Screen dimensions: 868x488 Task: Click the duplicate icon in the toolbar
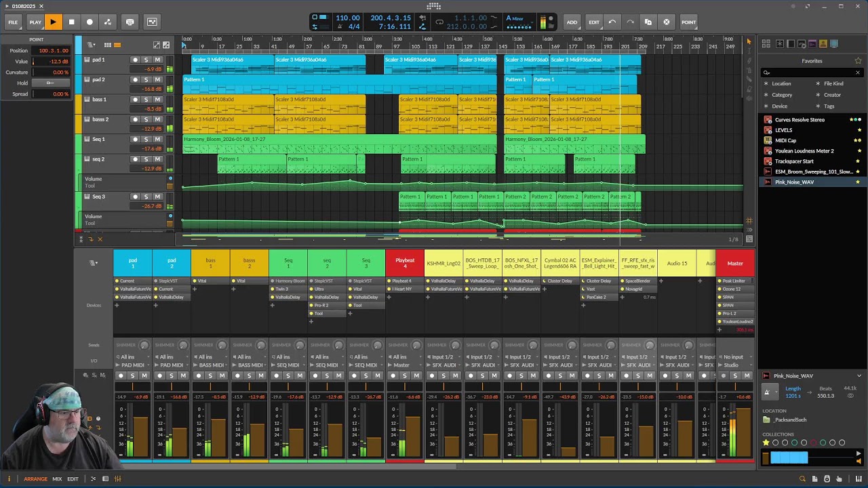(648, 22)
